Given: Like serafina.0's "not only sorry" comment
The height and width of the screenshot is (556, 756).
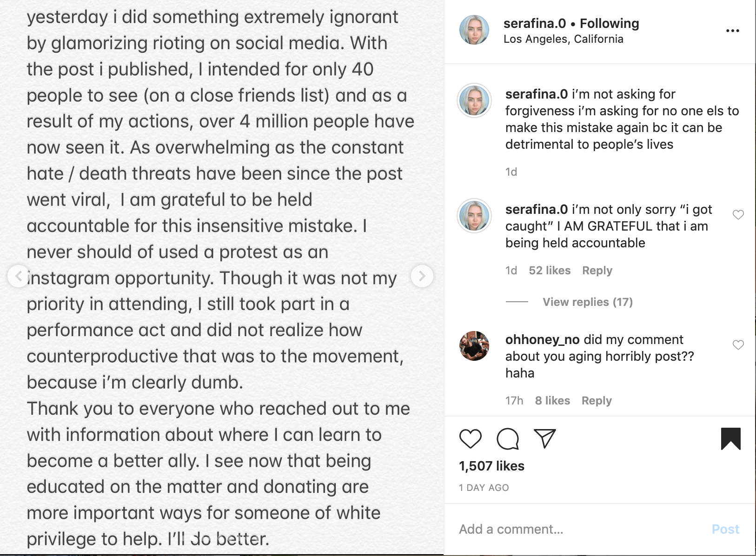Looking at the screenshot, I should 738,215.
